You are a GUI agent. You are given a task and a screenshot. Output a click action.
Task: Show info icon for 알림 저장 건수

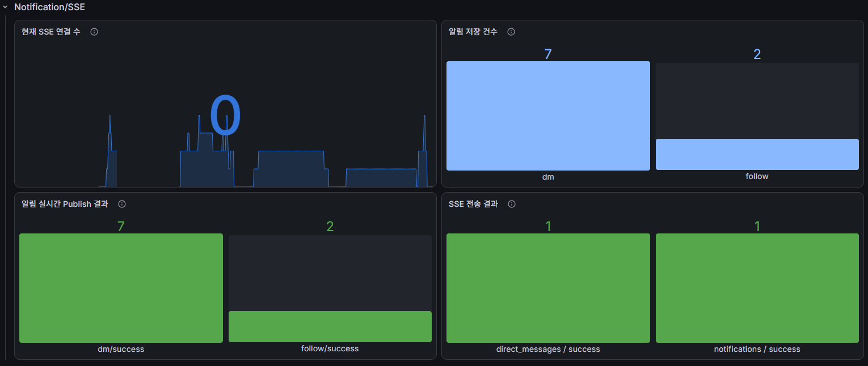511,32
